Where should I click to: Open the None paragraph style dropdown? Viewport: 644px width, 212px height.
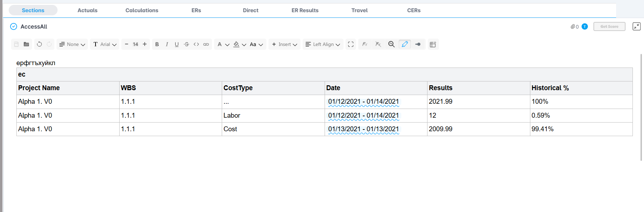coord(72,44)
